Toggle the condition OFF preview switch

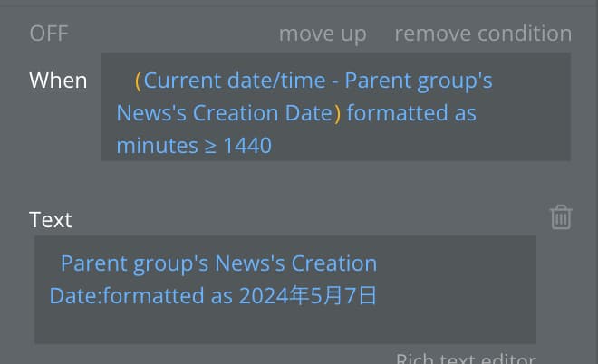tap(49, 34)
